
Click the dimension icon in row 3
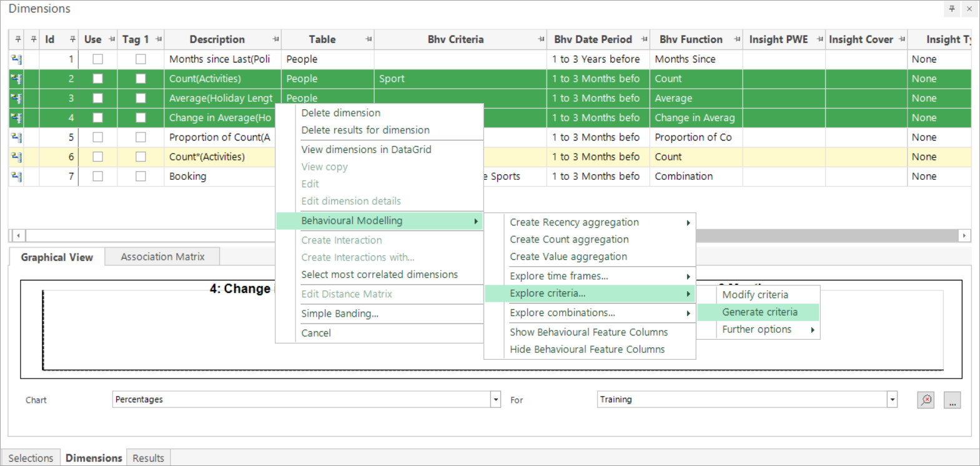coord(16,98)
